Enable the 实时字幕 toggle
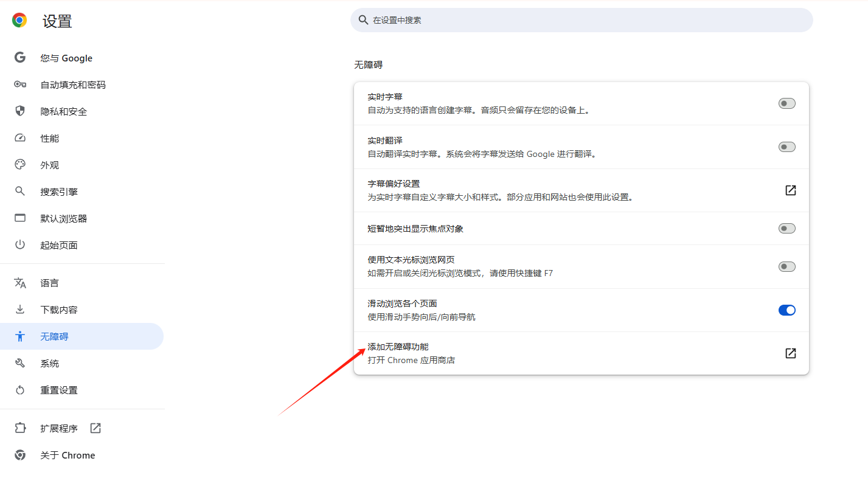Viewport: 868px width, 492px height. pyautogui.click(x=787, y=103)
